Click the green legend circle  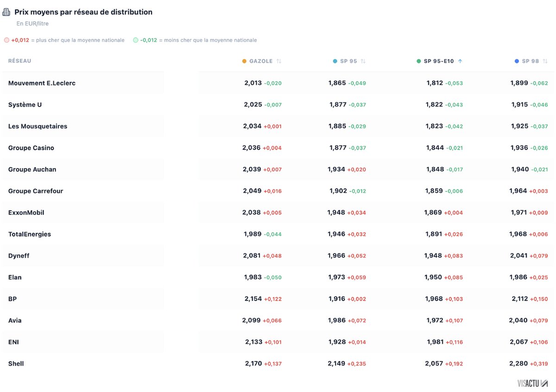pyautogui.click(x=135, y=40)
